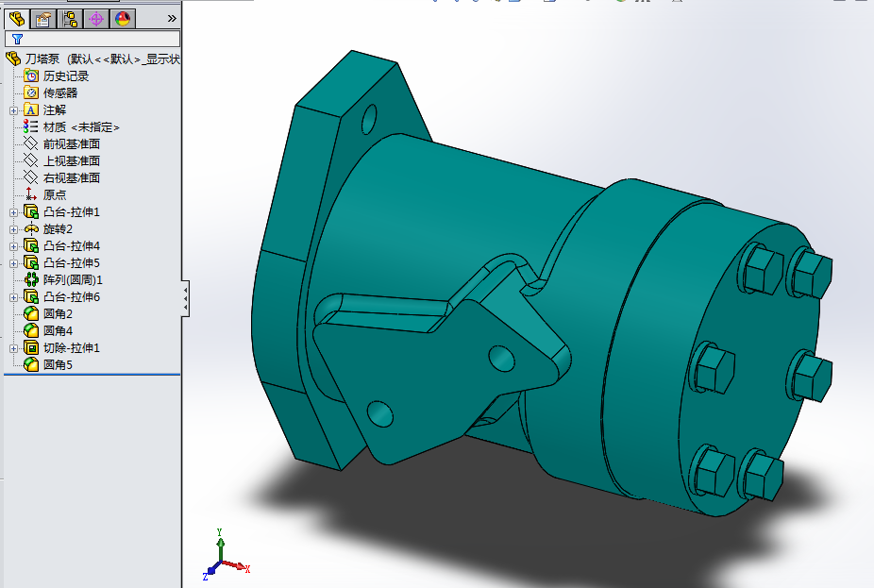Expand the 凸台-拉伸6 feature
This screenshot has height=588, width=874.
13,297
